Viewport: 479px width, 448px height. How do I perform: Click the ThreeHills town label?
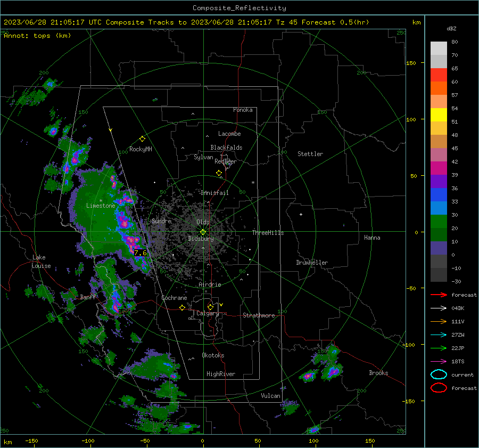(268, 233)
